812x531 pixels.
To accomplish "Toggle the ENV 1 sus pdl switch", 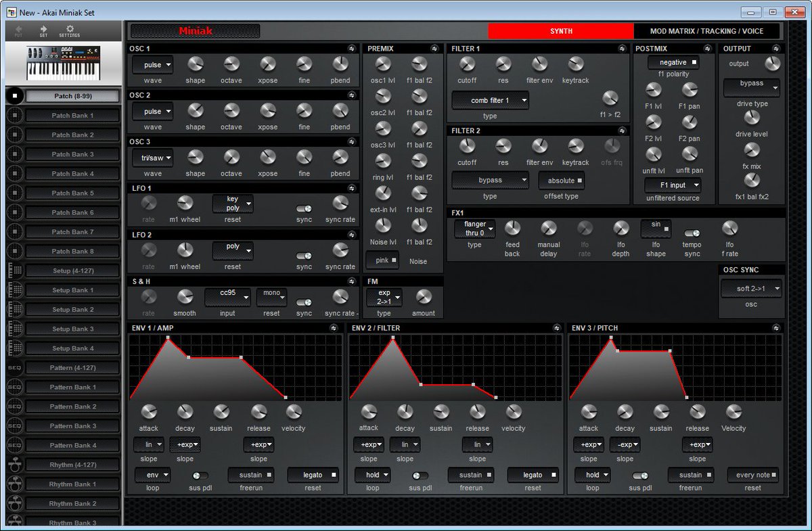I will (200, 476).
